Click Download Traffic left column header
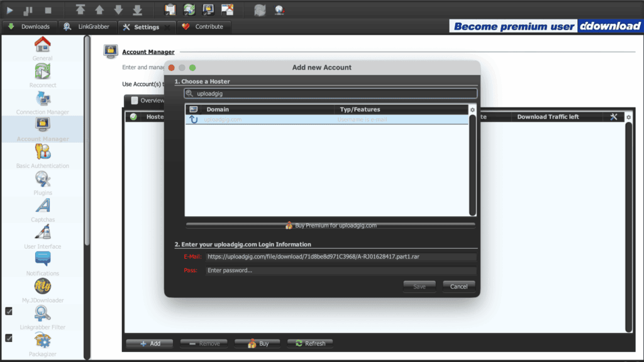Image resolution: width=644 pixels, height=362 pixels. 548,116
